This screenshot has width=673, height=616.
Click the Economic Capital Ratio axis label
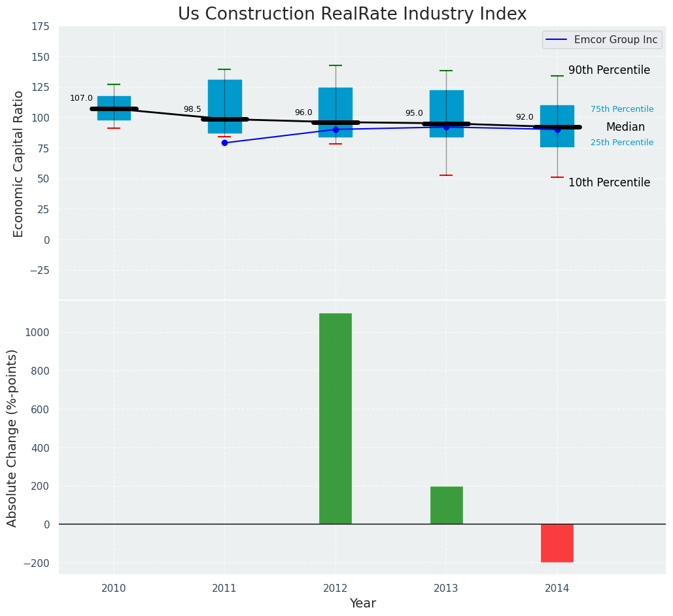(x=18, y=163)
